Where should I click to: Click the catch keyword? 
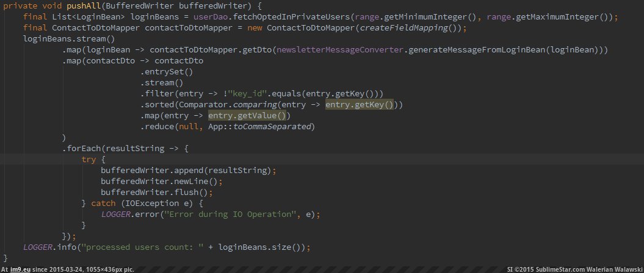click(x=104, y=204)
